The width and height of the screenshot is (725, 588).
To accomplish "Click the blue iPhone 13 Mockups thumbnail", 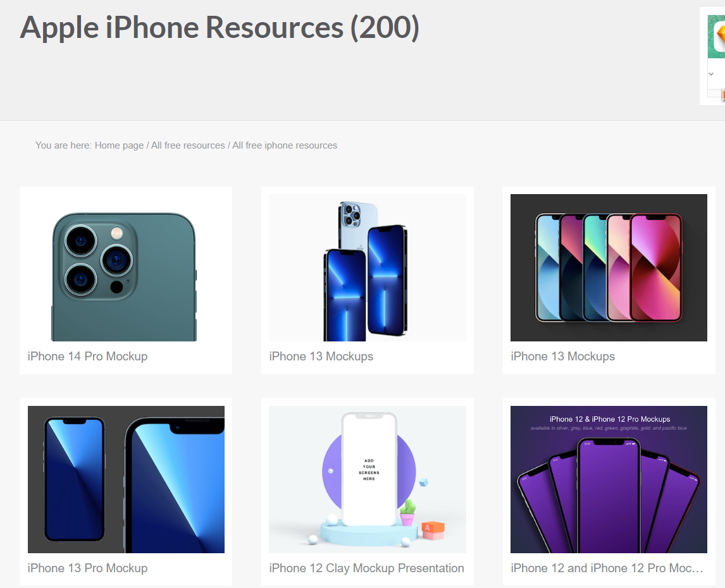I will pyautogui.click(x=368, y=267).
